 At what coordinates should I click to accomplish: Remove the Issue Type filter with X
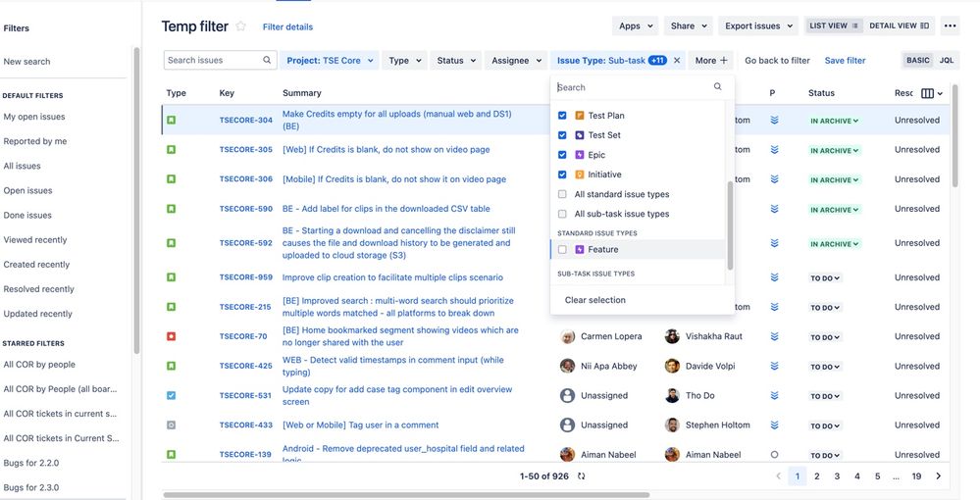pos(677,61)
